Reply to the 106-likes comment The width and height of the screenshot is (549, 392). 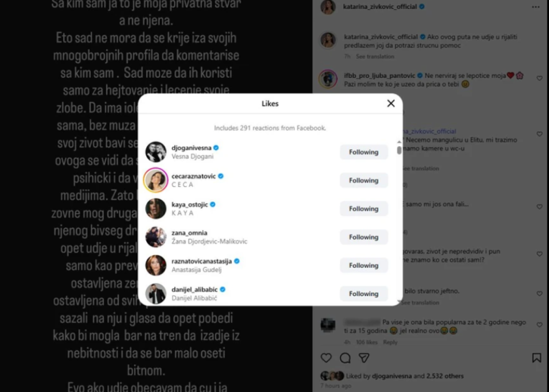390,342
